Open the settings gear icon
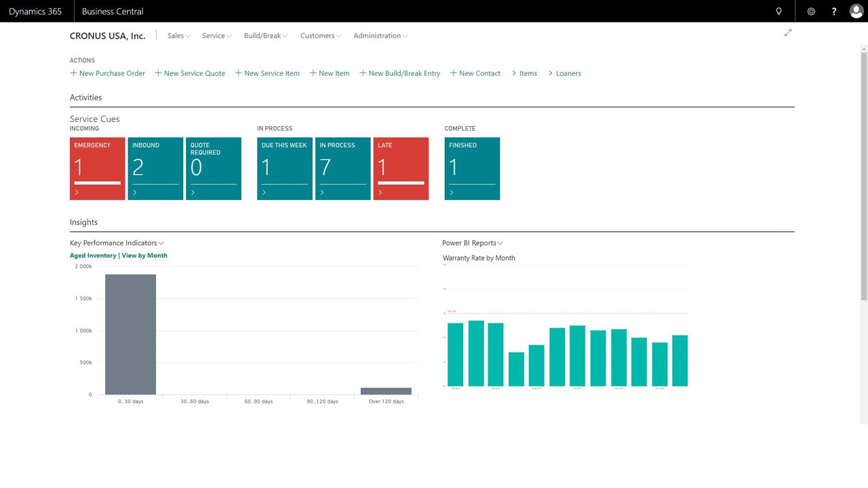Viewport: 868px width, 488px height. [811, 12]
